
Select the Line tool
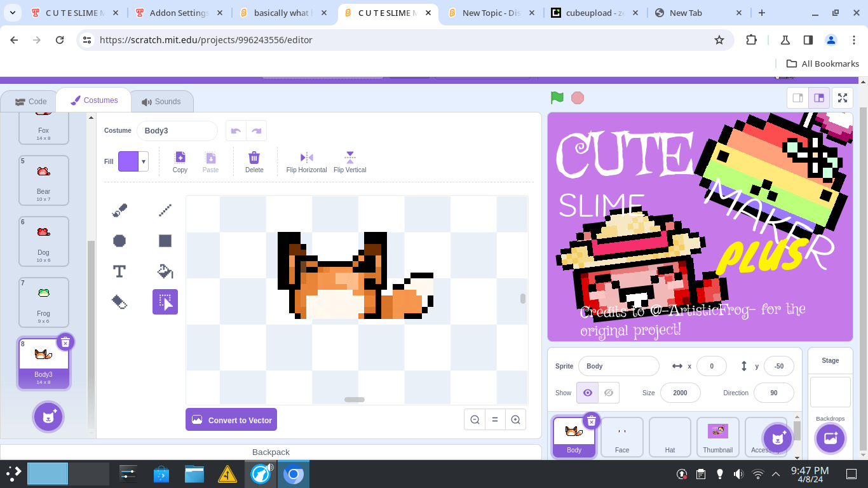tap(164, 210)
